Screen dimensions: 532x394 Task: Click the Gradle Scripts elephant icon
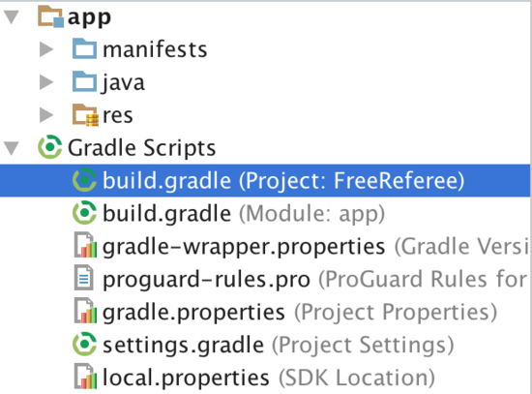coord(50,147)
